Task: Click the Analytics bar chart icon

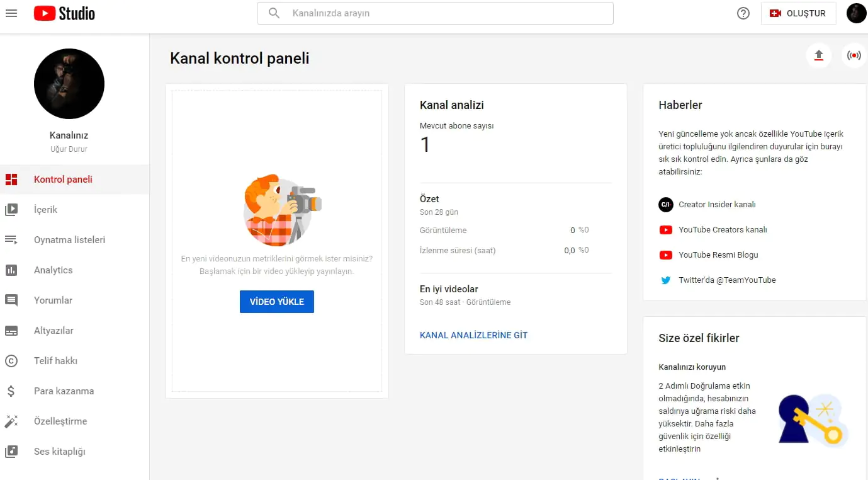Action: (11, 270)
